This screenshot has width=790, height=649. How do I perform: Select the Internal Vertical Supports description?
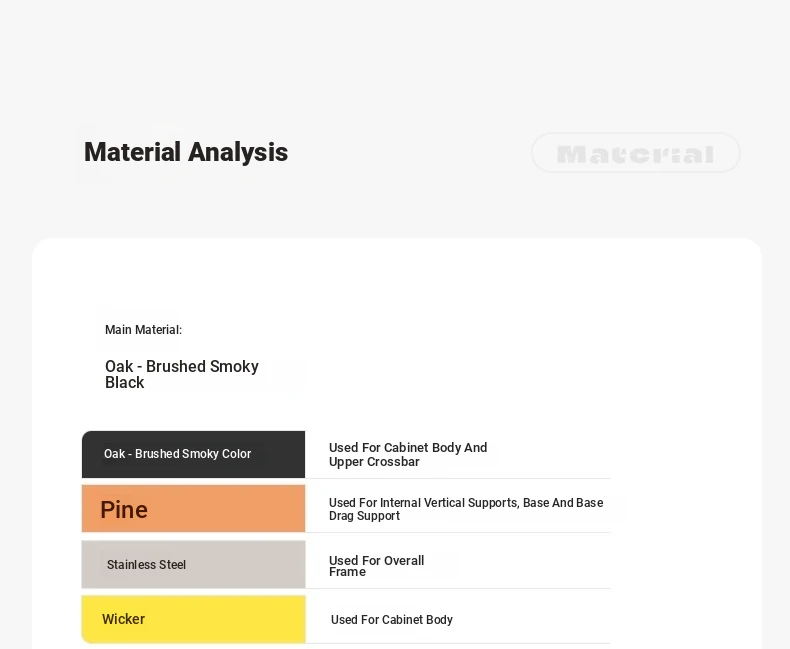(466, 509)
